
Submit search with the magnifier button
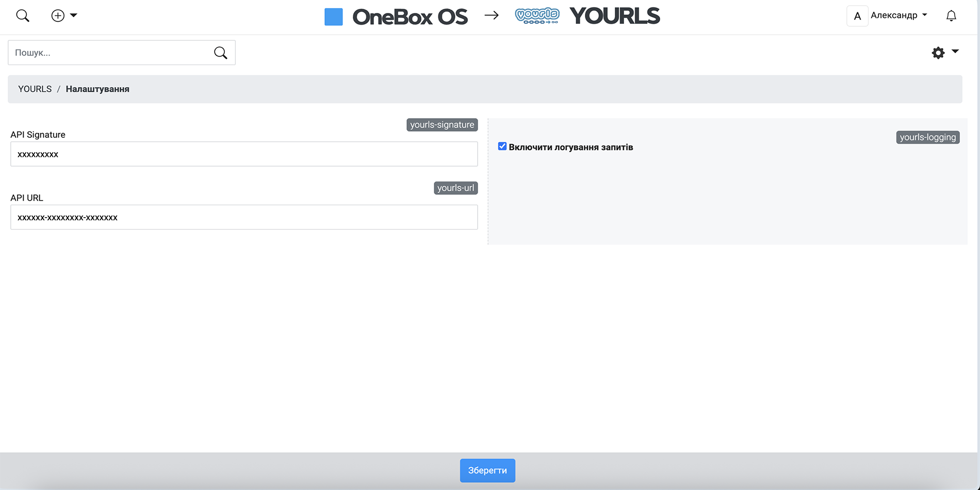pos(221,53)
